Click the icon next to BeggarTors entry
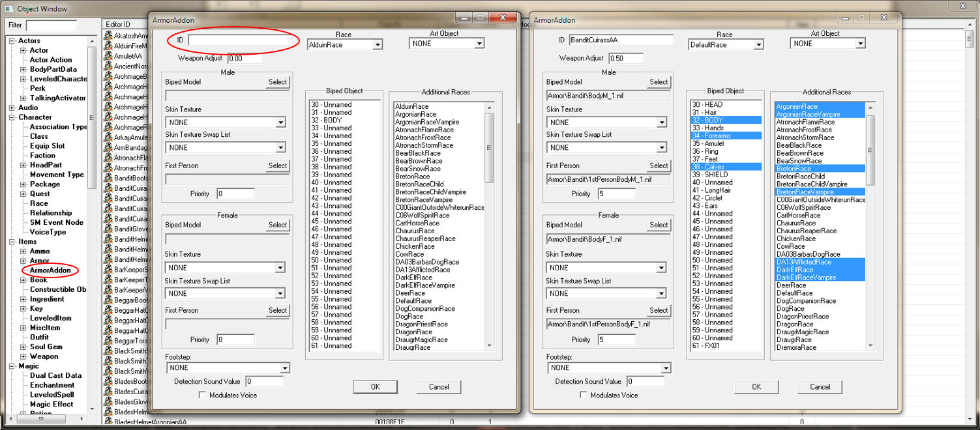The width and height of the screenshot is (980, 430). pos(109,340)
